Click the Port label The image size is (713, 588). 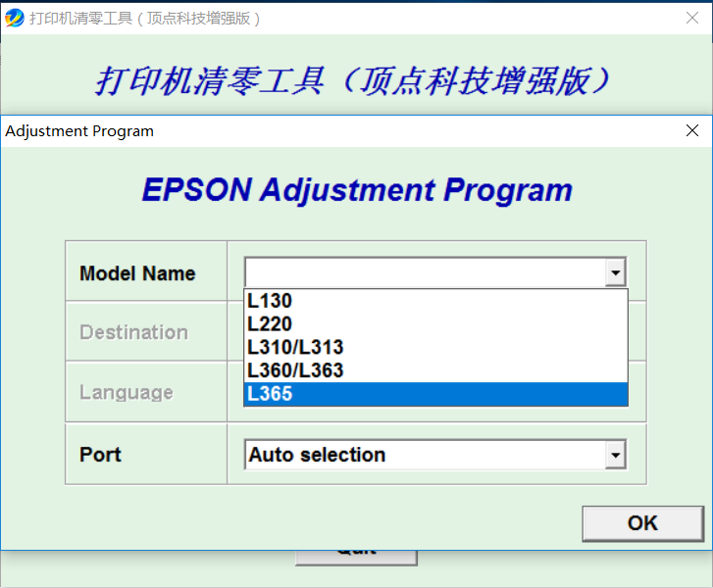(x=100, y=455)
